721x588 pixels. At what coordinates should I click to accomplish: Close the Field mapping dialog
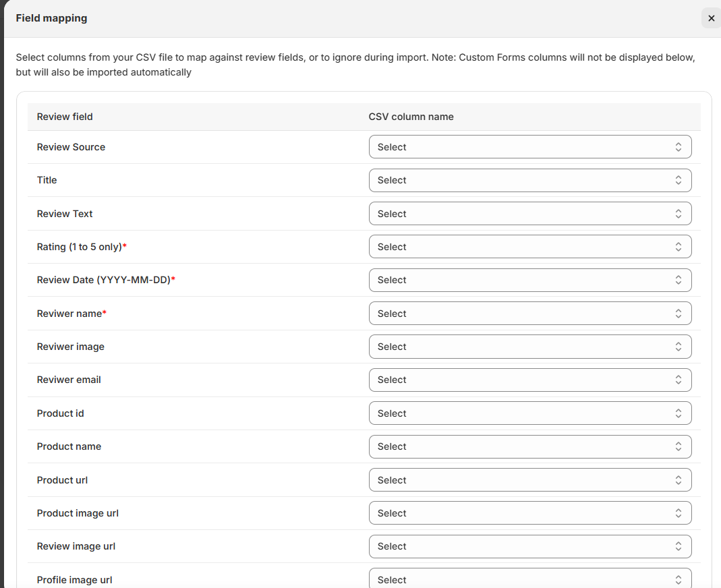click(711, 18)
